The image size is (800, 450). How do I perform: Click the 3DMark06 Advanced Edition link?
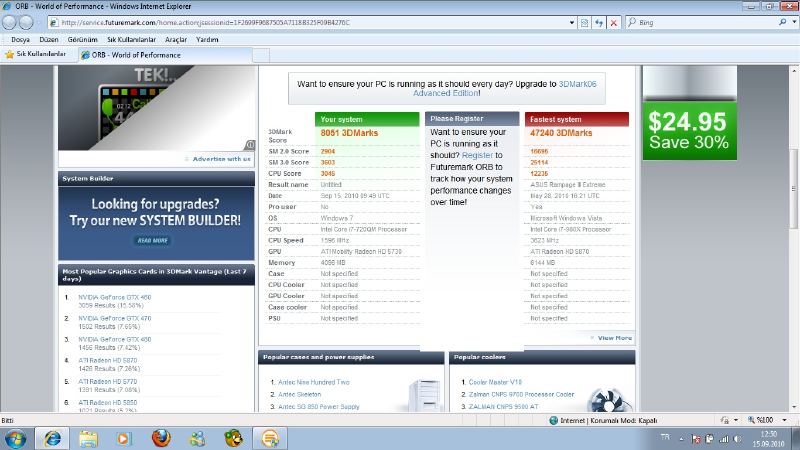coord(505,88)
